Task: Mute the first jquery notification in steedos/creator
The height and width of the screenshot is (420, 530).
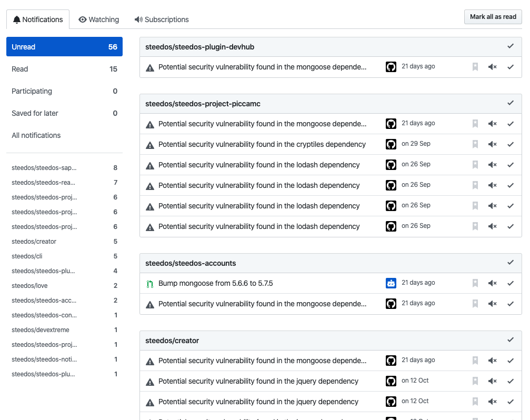Action: (x=492, y=381)
